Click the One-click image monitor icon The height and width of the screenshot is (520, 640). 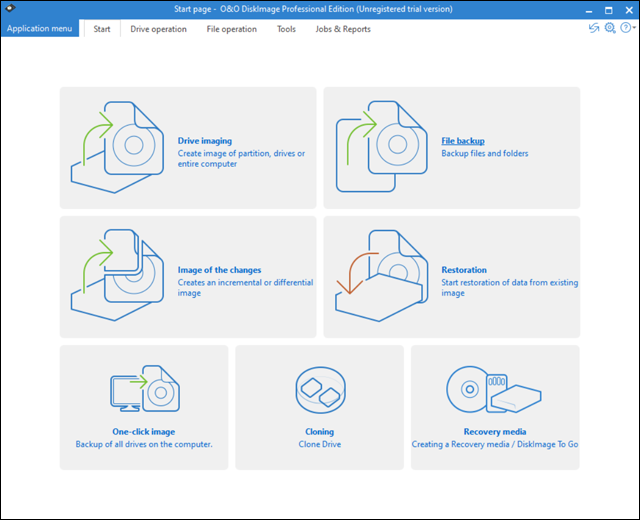point(145,389)
